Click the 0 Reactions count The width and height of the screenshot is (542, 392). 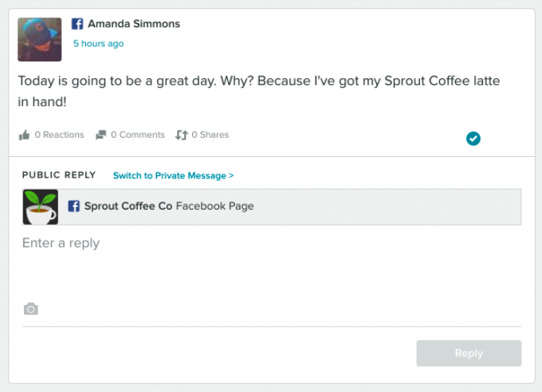tap(59, 135)
